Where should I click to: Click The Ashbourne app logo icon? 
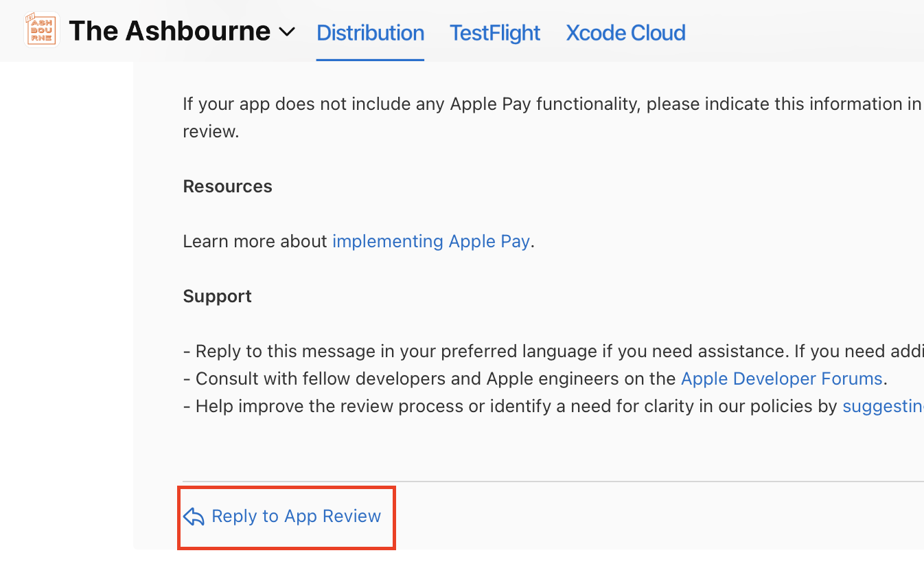click(x=41, y=31)
